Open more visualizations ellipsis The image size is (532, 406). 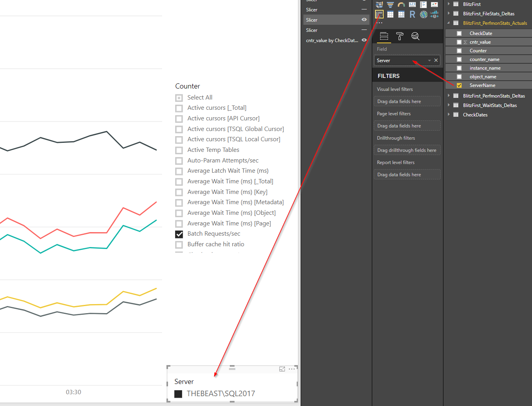tap(379, 23)
